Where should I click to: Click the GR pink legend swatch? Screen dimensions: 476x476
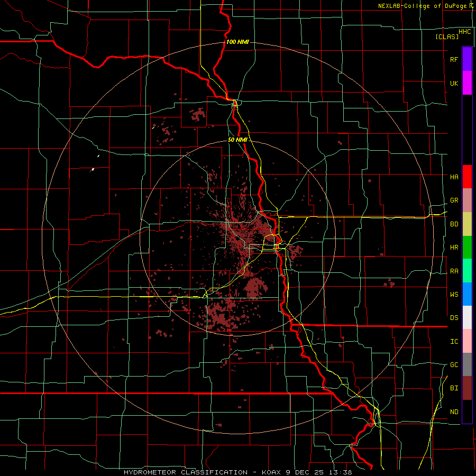point(467,200)
